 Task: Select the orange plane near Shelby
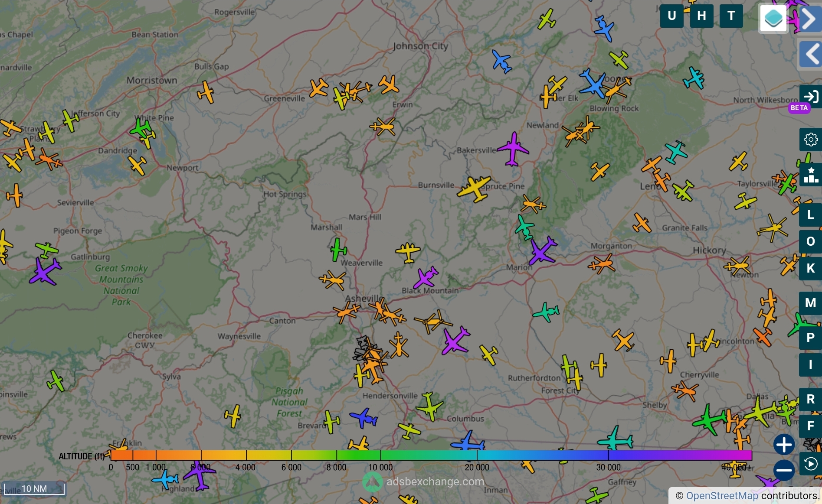pyautogui.click(x=685, y=390)
